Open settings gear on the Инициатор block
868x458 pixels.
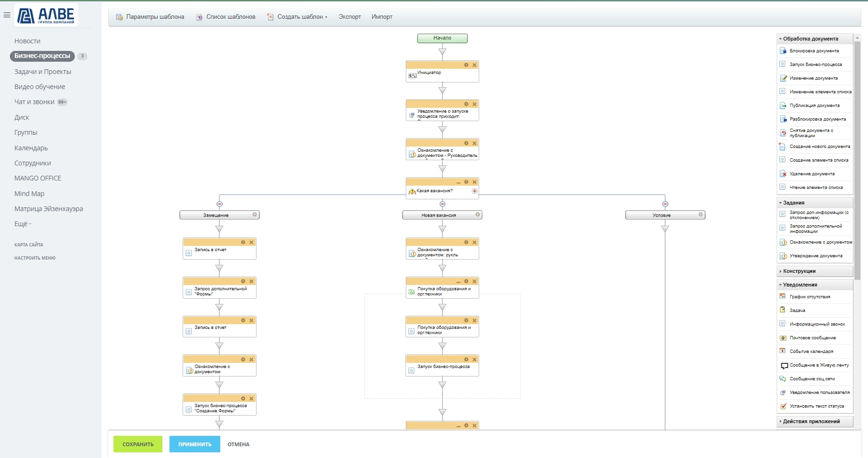[466, 65]
